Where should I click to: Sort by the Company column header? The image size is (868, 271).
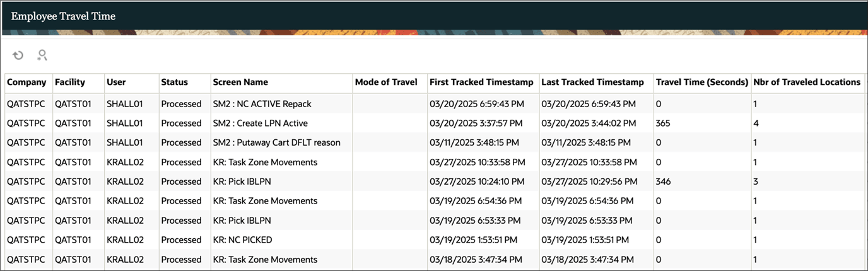[26, 83]
